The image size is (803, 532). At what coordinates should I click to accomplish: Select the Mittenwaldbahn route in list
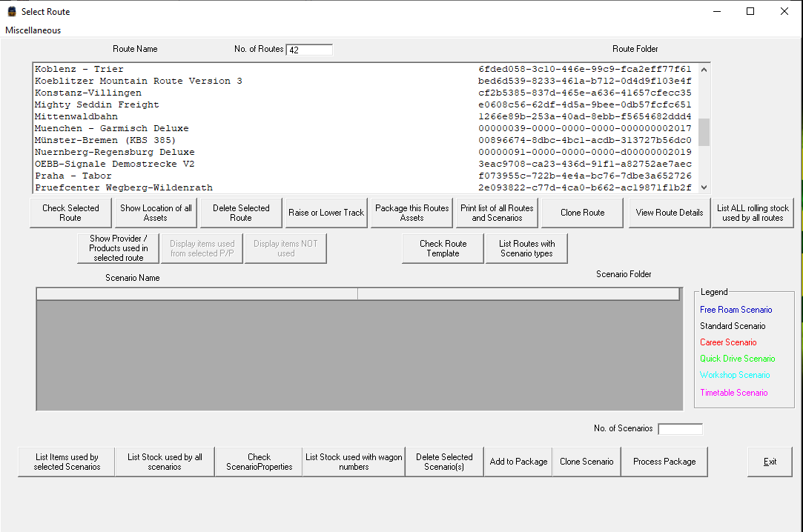(x=76, y=116)
